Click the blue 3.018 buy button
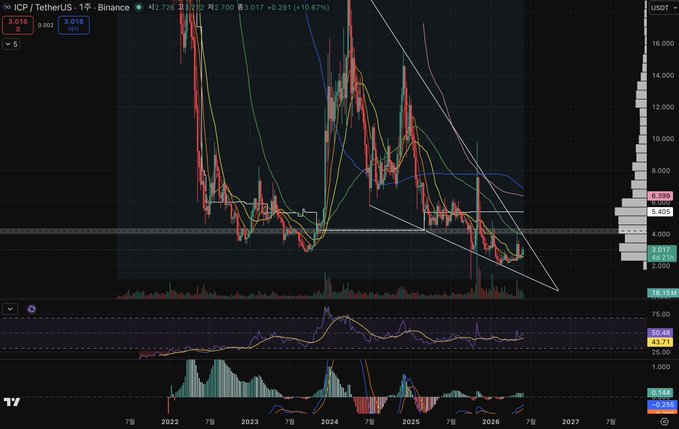This screenshot has width=679, height=429. click(74, 25)
